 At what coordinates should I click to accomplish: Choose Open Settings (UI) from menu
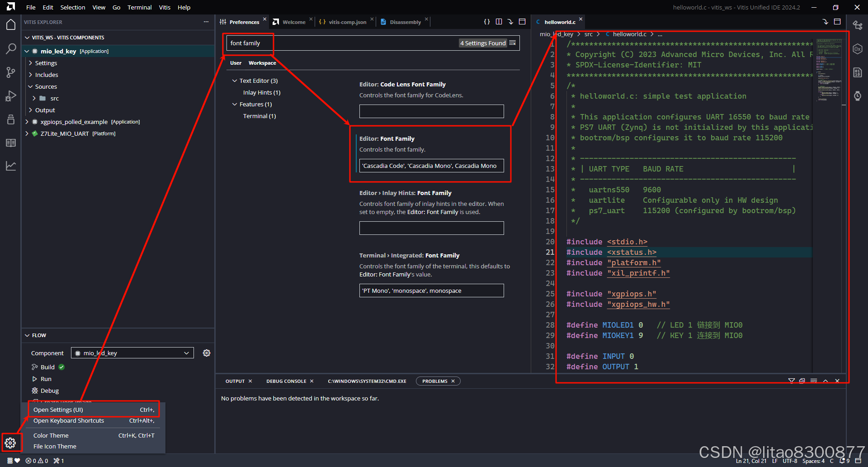(94, 410)
